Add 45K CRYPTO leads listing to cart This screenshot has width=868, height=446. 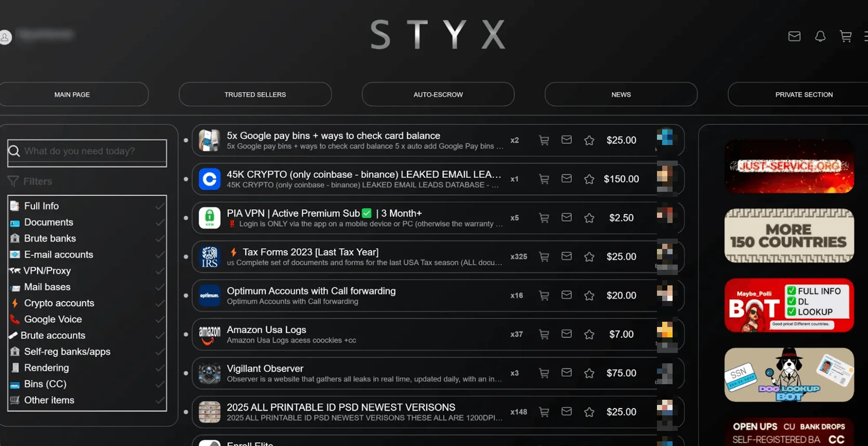544,179
